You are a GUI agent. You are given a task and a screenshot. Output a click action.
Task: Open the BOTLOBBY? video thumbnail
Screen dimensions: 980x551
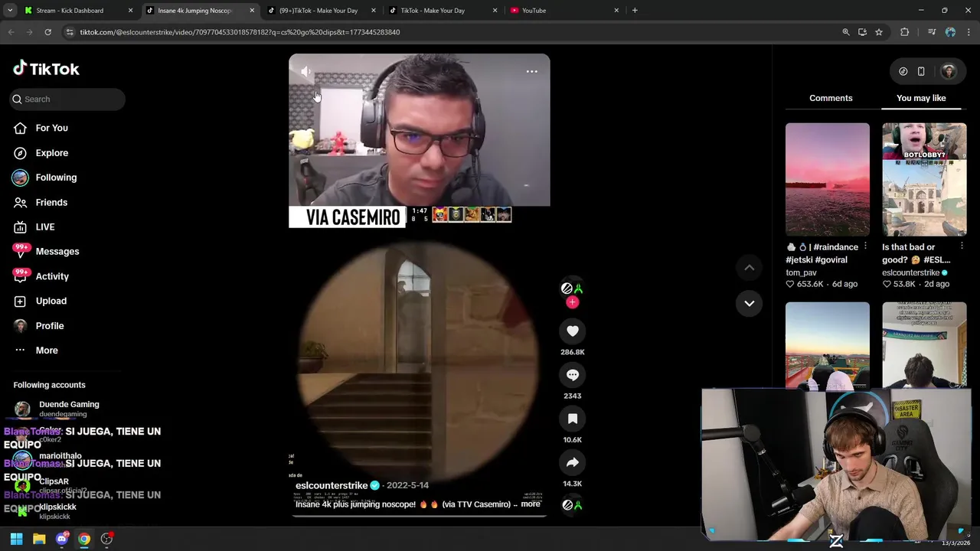point(924,180)
